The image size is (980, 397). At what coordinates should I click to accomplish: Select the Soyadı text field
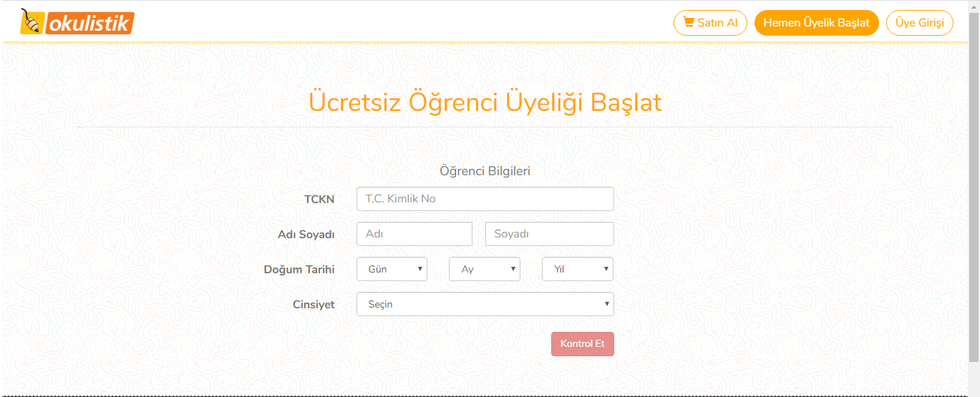(x=549, y=234)
